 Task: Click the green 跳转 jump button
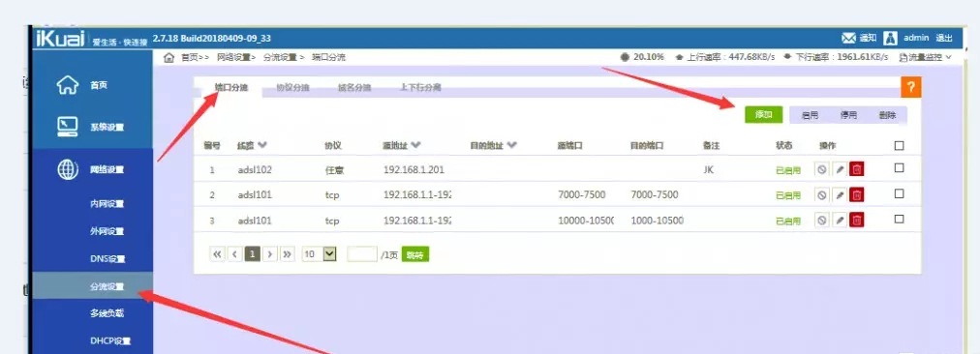point(415,254)
